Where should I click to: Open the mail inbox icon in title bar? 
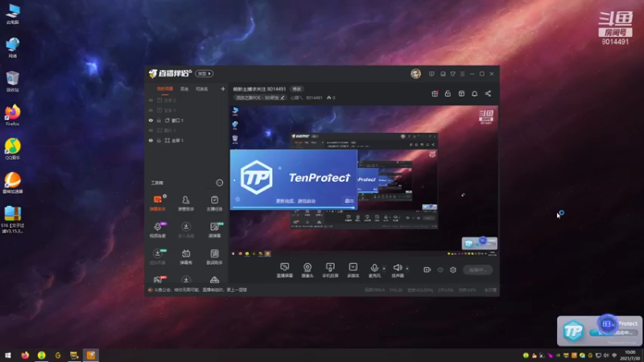pos(443,74)
